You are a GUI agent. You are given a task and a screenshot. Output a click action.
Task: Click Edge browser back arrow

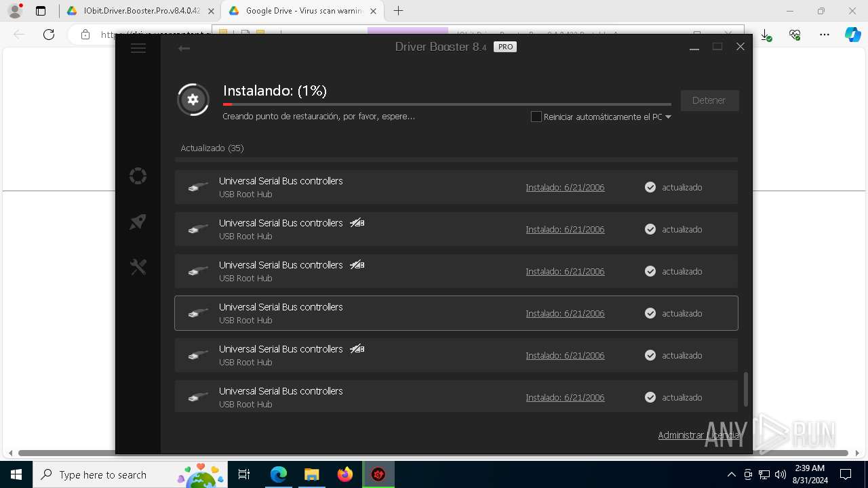click(x=19, y=35)
